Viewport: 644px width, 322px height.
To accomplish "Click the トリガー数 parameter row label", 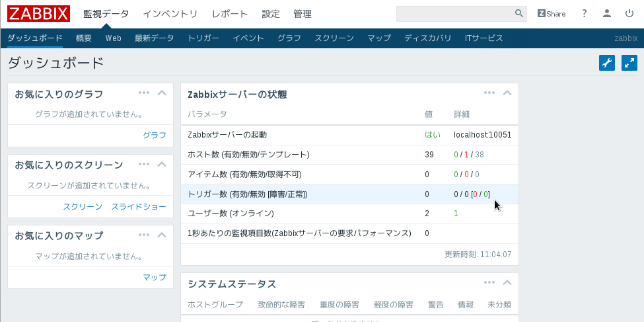I will point(247,194).
